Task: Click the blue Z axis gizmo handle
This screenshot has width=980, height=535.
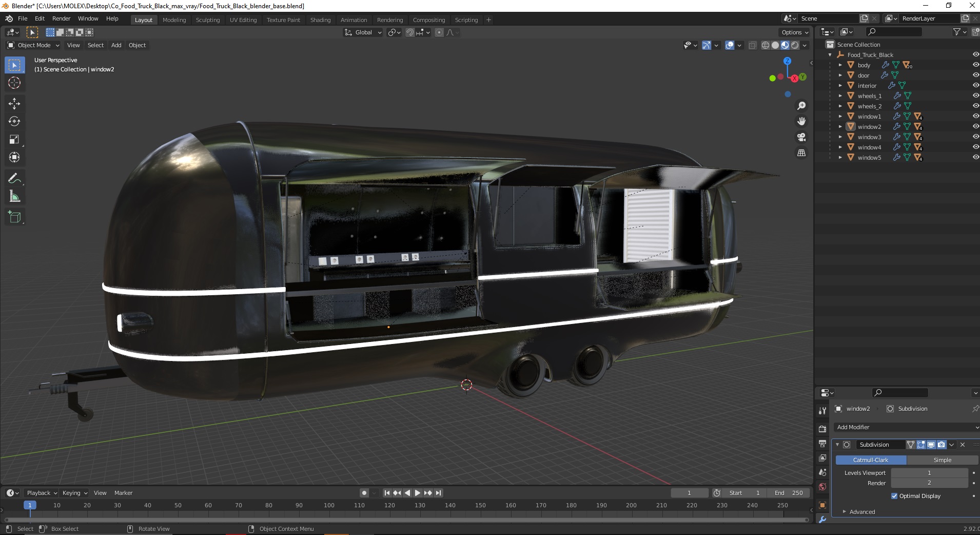Action: pyautogui.click(x=788, y=61)
